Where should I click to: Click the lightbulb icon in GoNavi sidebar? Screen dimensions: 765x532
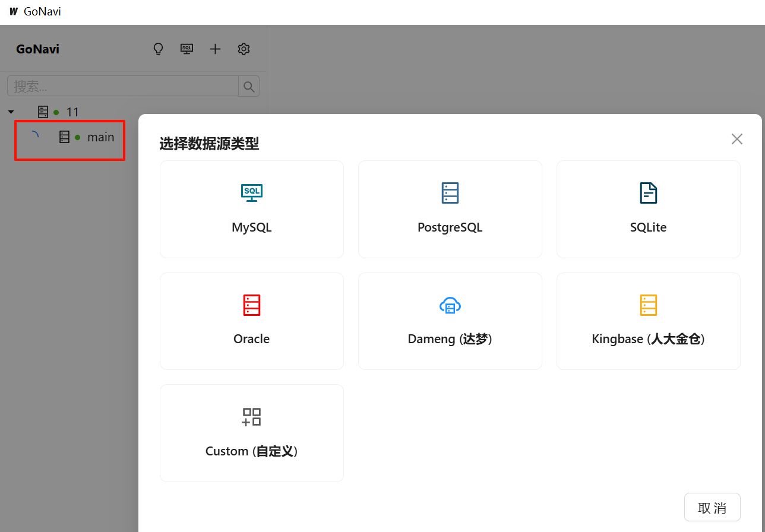pos(158,49)
